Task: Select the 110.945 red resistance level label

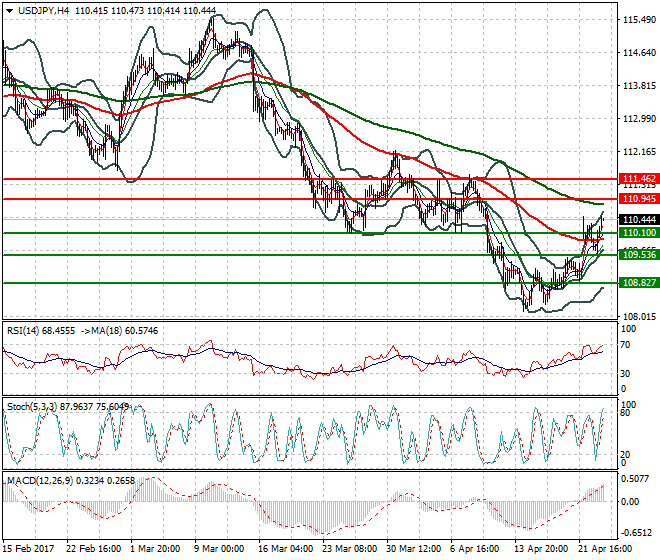Action: click(x=639, y=199)
